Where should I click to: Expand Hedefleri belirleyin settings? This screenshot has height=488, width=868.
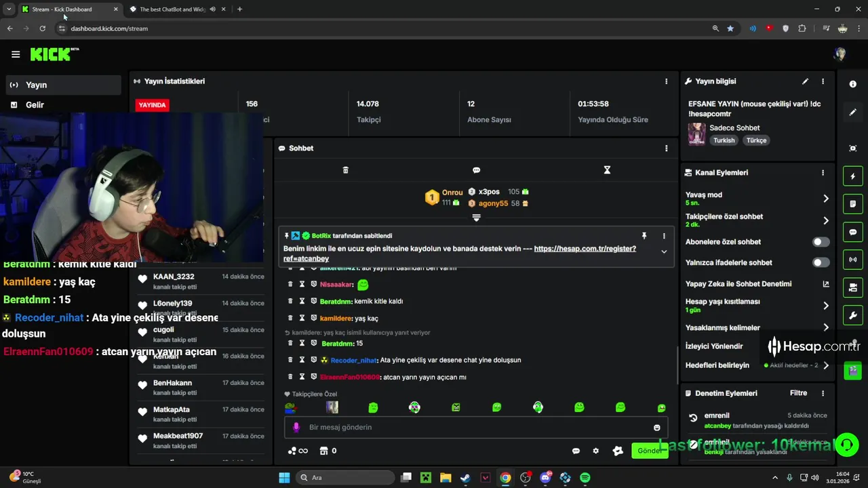[826, 365]
